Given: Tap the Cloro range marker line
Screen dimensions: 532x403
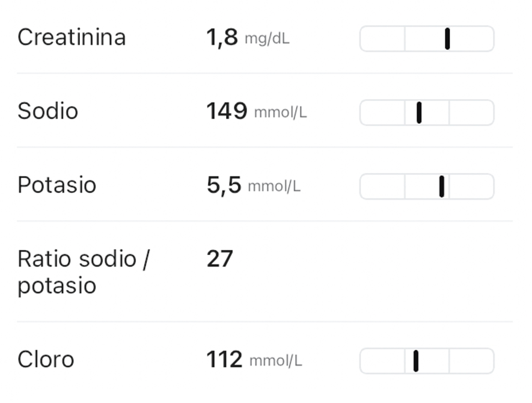Looking at the screenshot, I should pos(416,361).
